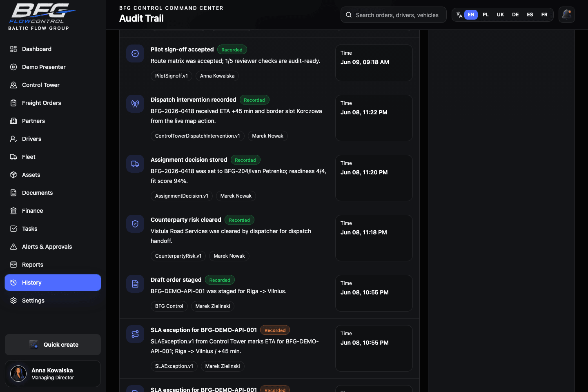This screenshot has width=588, height=392.
Task: Click the Dispatch intervention broadcast icon
Action: point(135,104)
